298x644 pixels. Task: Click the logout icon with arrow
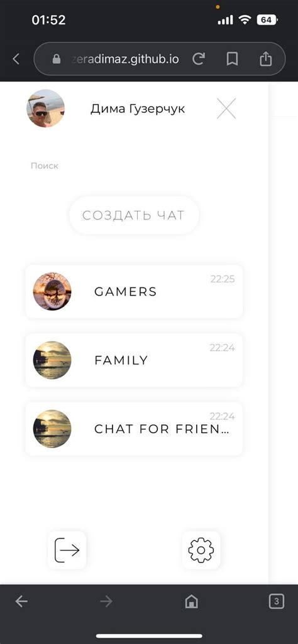67,550
